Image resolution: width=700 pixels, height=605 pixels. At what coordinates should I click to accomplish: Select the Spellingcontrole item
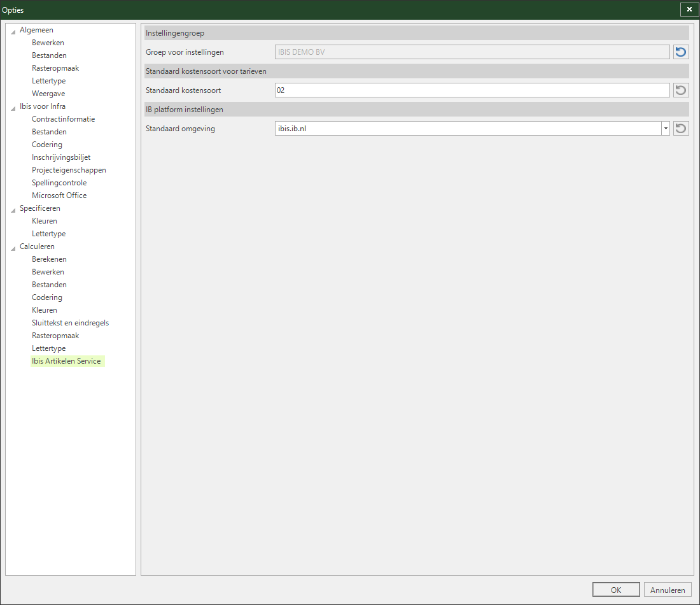(59, 183)
